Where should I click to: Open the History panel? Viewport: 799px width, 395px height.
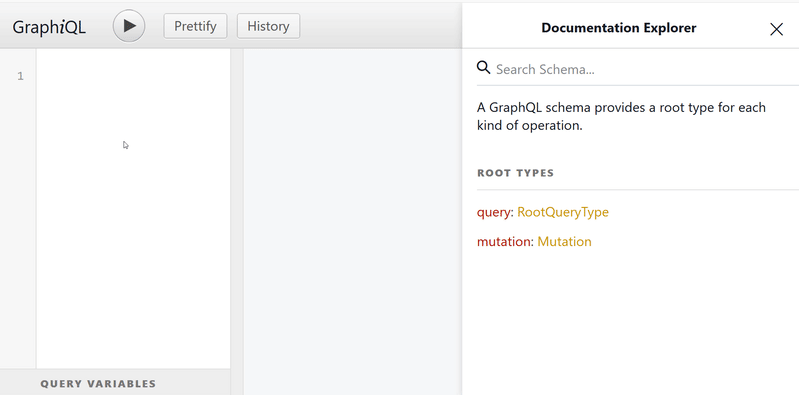coord(269,26)
